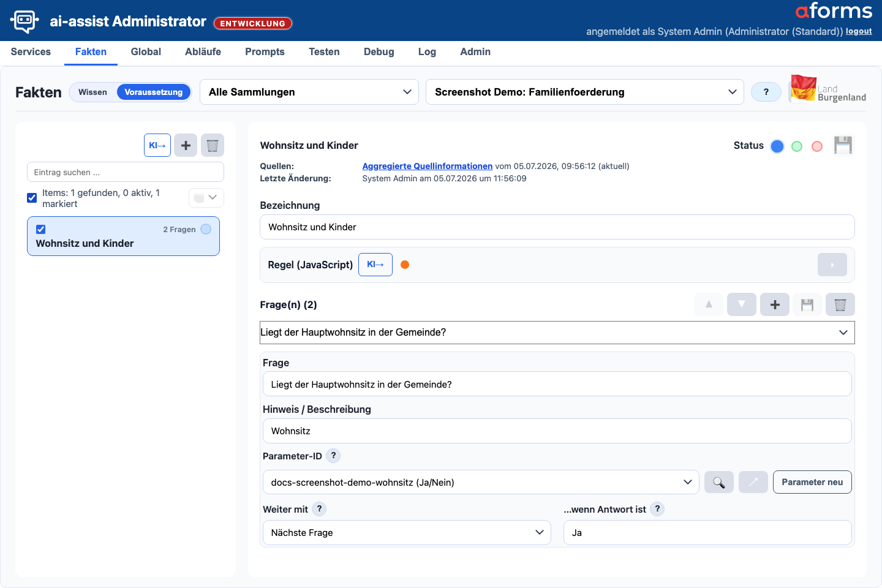Open the Screenshot Demo: Familienfoerderung dropdown
Viewport: 882px width, 588px height.
[x=585, y=92]
